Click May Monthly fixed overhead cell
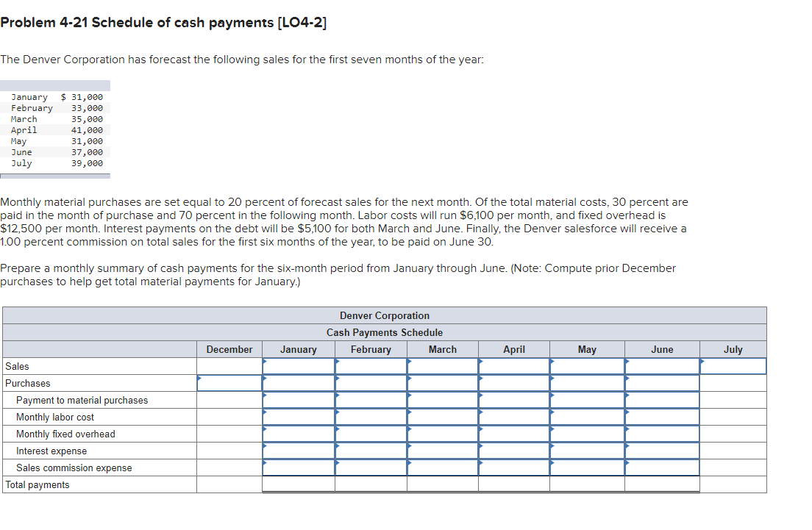 click(x=587, y=434)
